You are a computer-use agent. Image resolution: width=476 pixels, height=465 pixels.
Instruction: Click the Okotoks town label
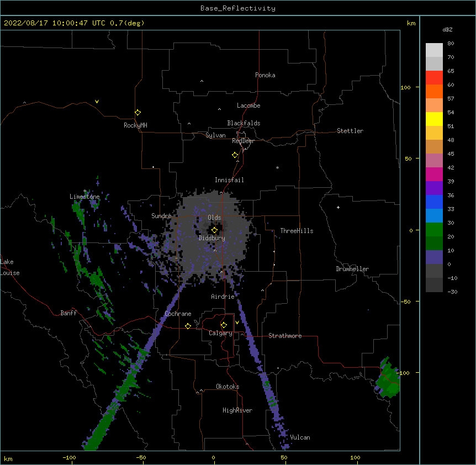[x=228, y=387]
